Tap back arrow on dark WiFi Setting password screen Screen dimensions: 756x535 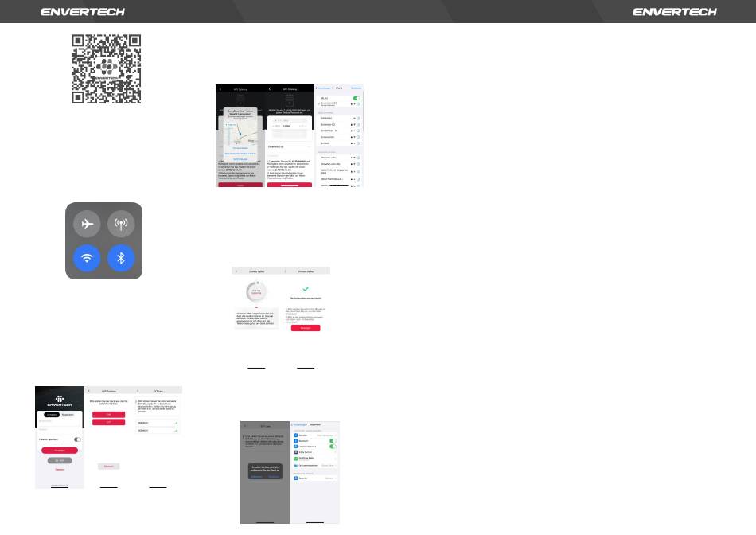tap(270, 88)
